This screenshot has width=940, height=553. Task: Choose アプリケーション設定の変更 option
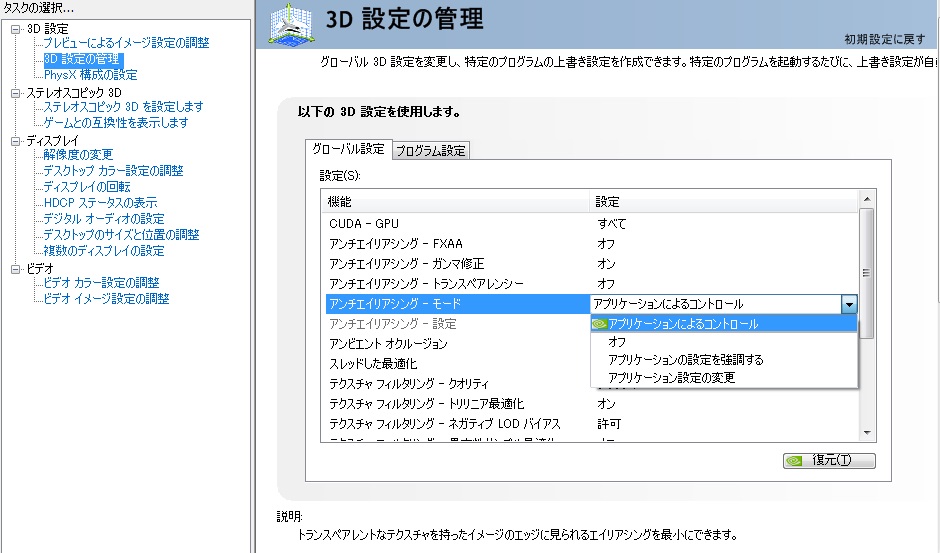(x=724, y=378)
